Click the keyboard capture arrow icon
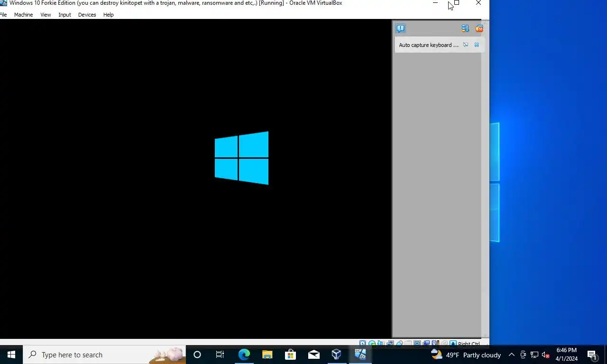 point(453,344)
